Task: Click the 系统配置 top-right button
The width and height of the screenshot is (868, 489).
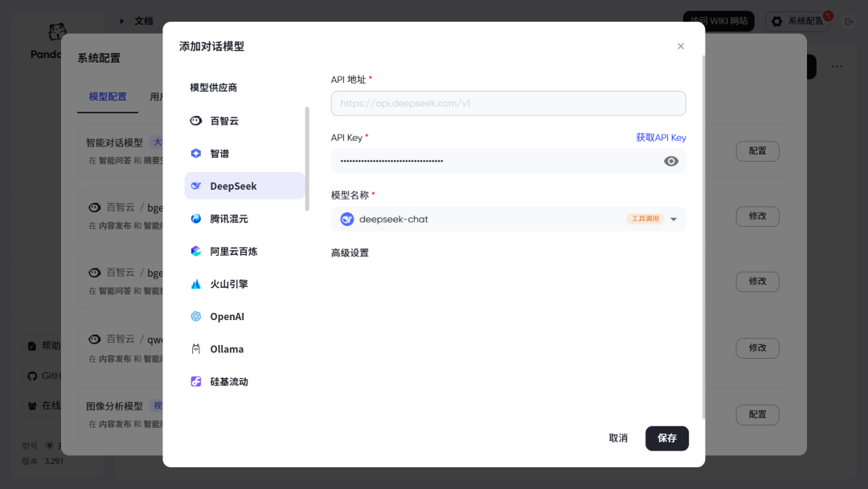Action: click(x=798, y=21)
